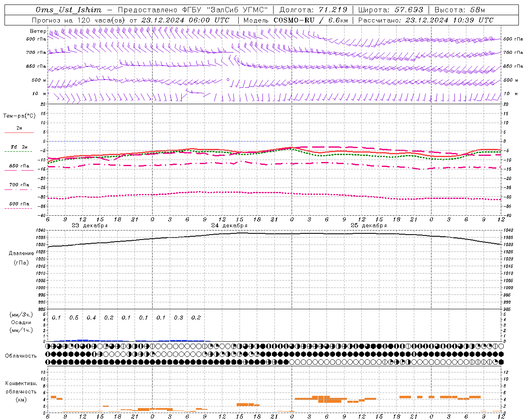The image size is (525, 420).
Task: Click the 23 декабря date label
Action: click(x=90, y=226)
